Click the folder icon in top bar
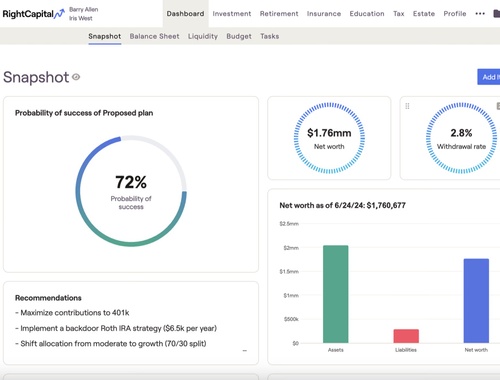The width and height of the screenshot is (500, 380). tap(496, 14)
